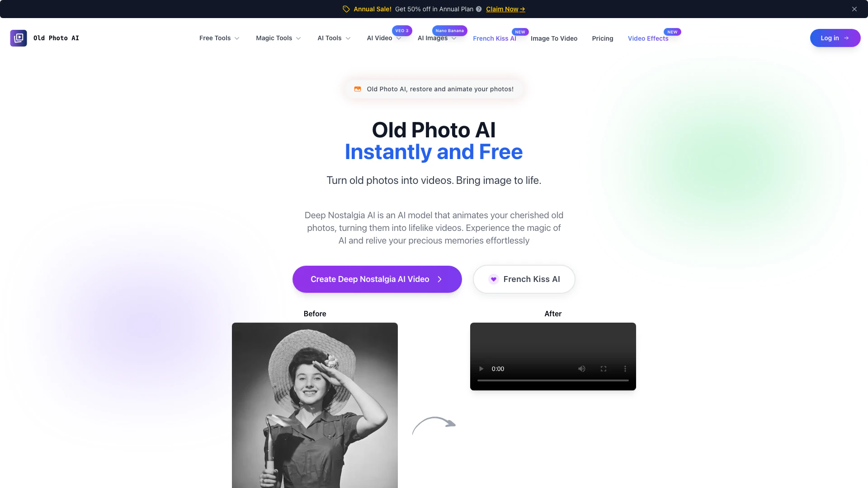Play the After video
Viewport: 868px width, 488px height.
(x=481, y=369)
